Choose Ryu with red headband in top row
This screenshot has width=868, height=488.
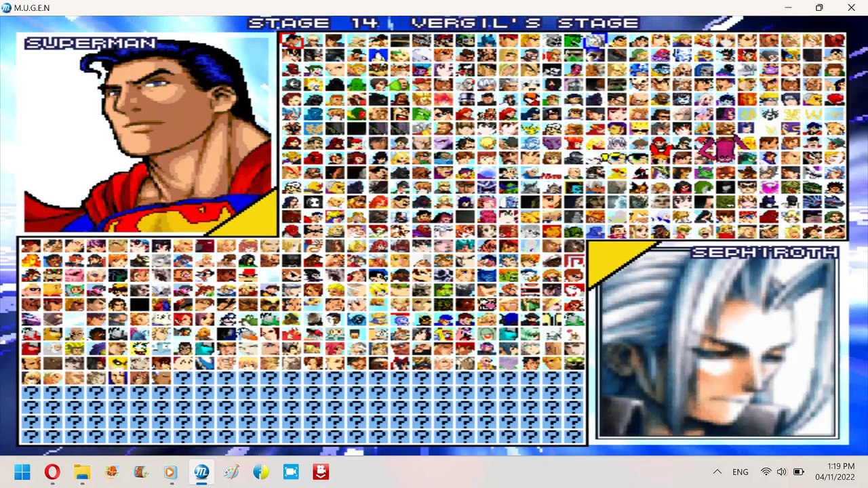(x=509, y=41)
